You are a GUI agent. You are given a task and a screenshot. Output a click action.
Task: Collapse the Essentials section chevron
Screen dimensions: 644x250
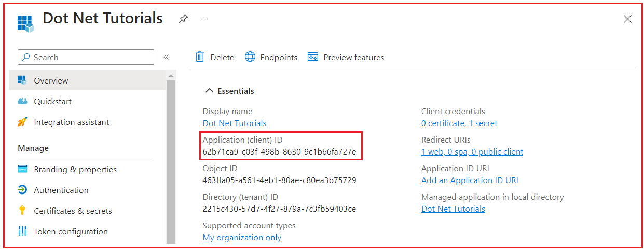[x=209, y=91]
